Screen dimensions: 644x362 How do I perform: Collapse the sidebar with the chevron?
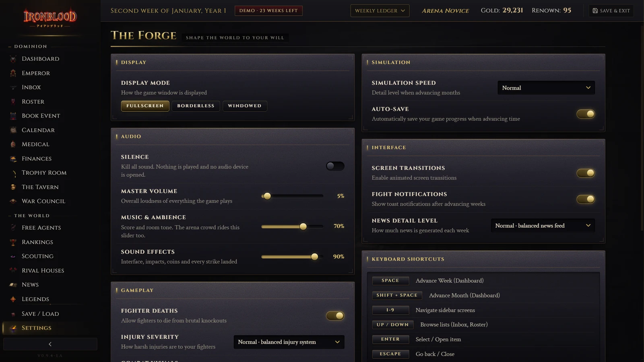50,344
